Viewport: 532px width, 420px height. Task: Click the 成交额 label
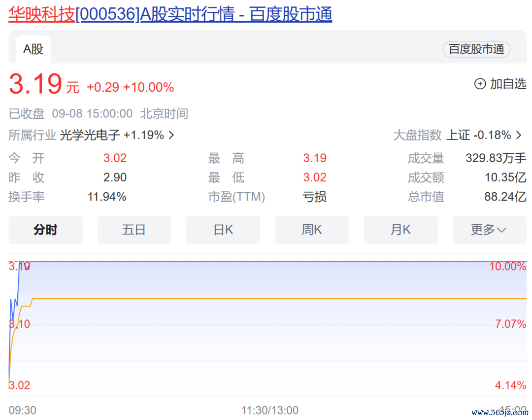coord(426,177)
